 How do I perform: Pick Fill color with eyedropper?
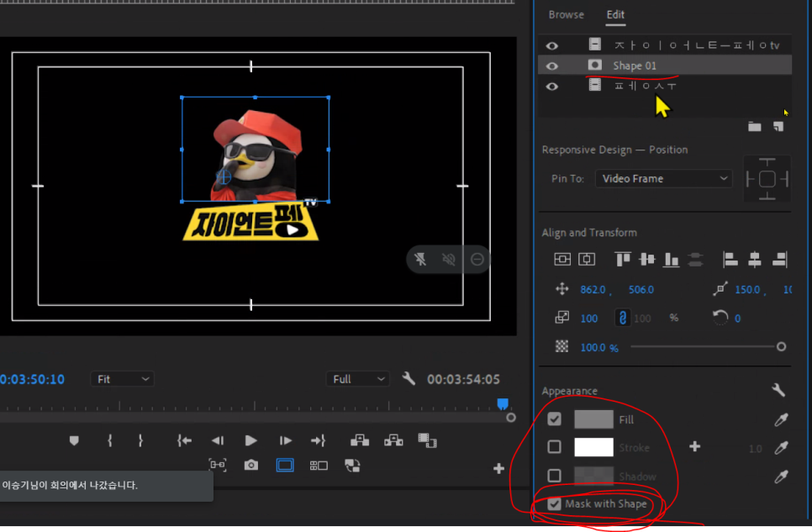[x=781, y=419]
